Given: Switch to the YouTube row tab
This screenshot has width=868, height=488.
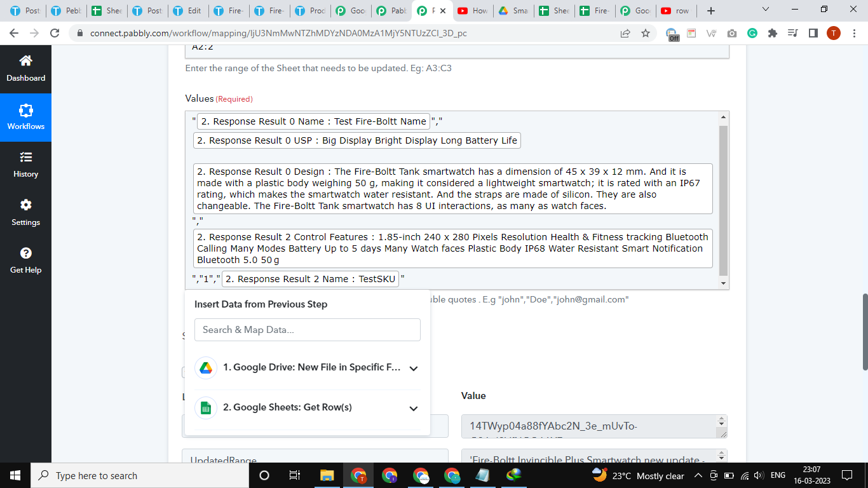Looking at the screenshot, I should pyautogui.click(x=675, y=11).
